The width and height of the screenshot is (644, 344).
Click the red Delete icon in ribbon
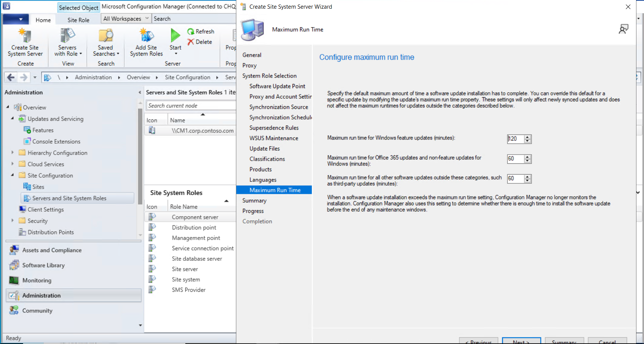pos(191,42)
